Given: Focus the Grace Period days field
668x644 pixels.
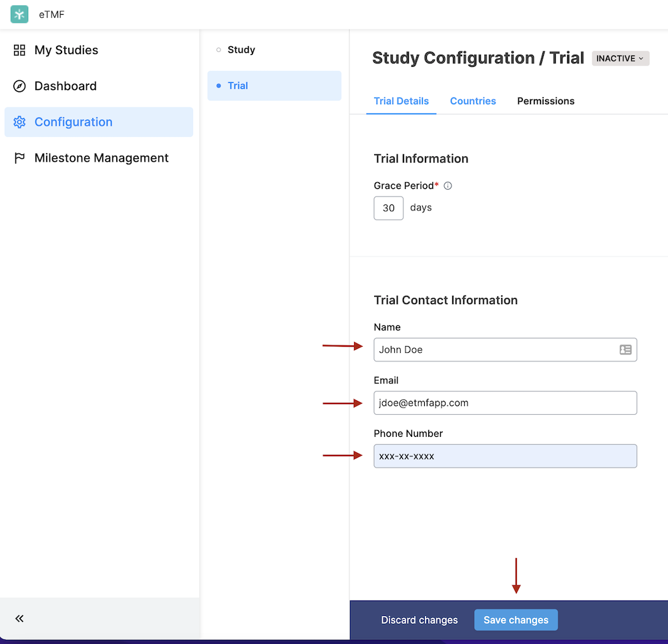Looking at the screenshot, I should click(x=389, y=208).
